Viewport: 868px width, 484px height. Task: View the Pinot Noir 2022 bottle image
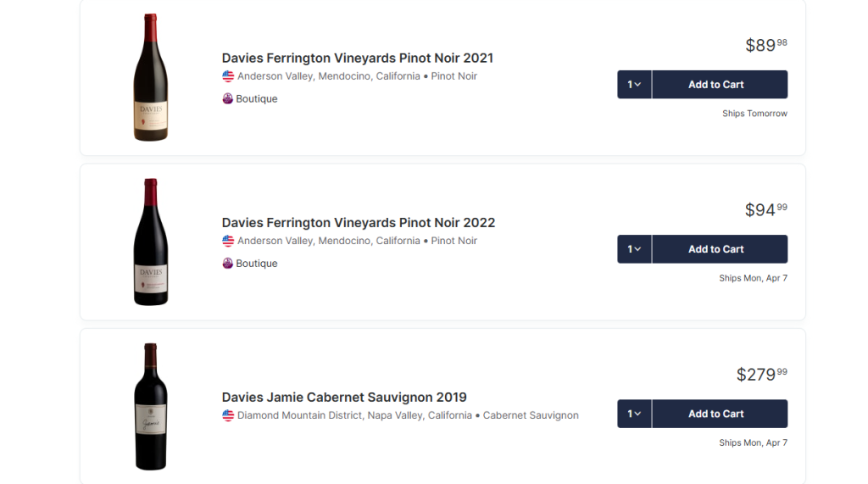pos(151,242)
